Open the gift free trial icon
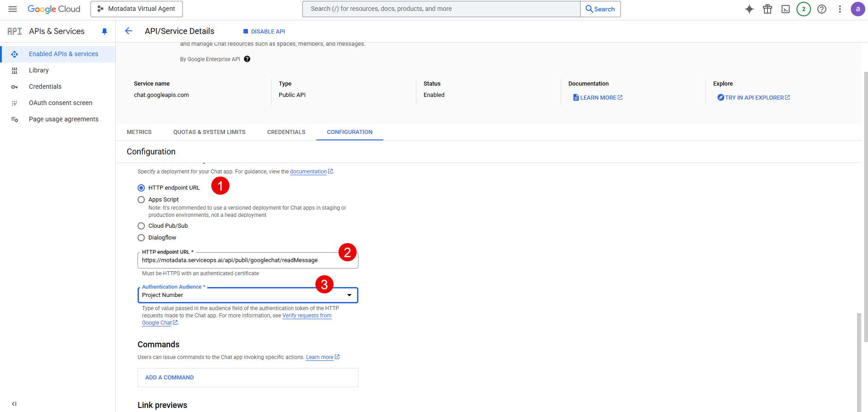868x412 pixels. [768, 9]
